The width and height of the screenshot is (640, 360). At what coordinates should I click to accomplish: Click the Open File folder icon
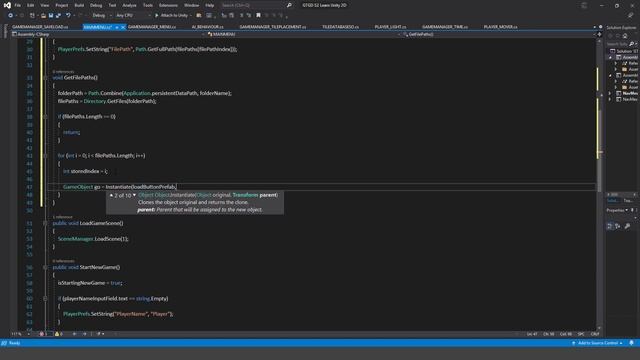43,16
